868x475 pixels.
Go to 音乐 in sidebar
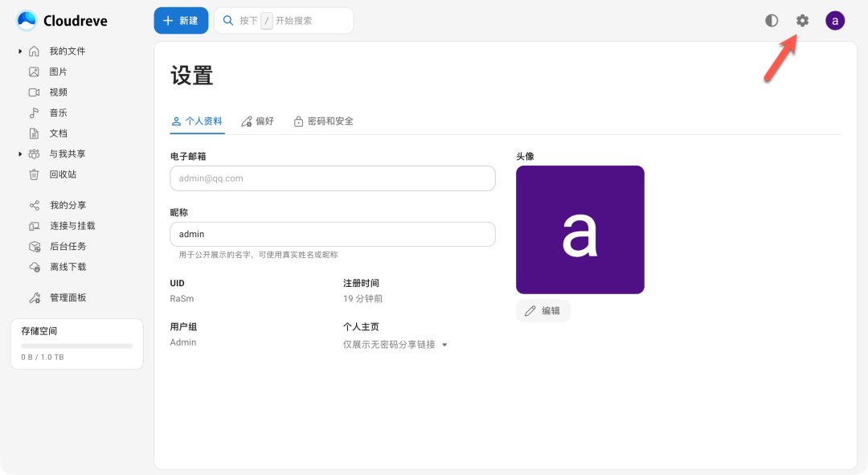coord(58,113)
